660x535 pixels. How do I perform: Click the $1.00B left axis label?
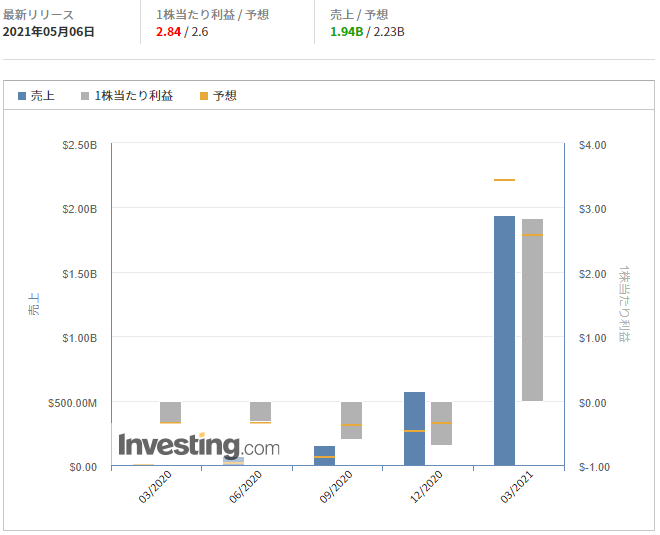point(80,338)
